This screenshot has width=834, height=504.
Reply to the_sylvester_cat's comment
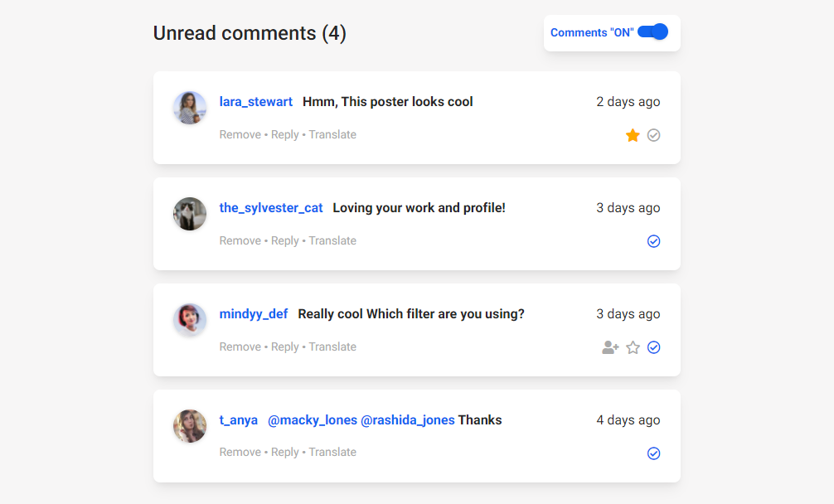[285, 240]
